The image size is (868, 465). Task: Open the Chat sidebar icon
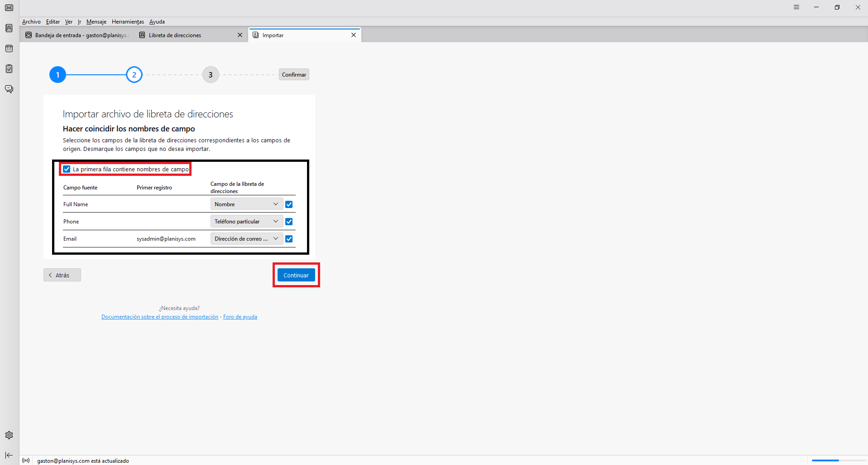pyautogui.click(x=9, y=89)
